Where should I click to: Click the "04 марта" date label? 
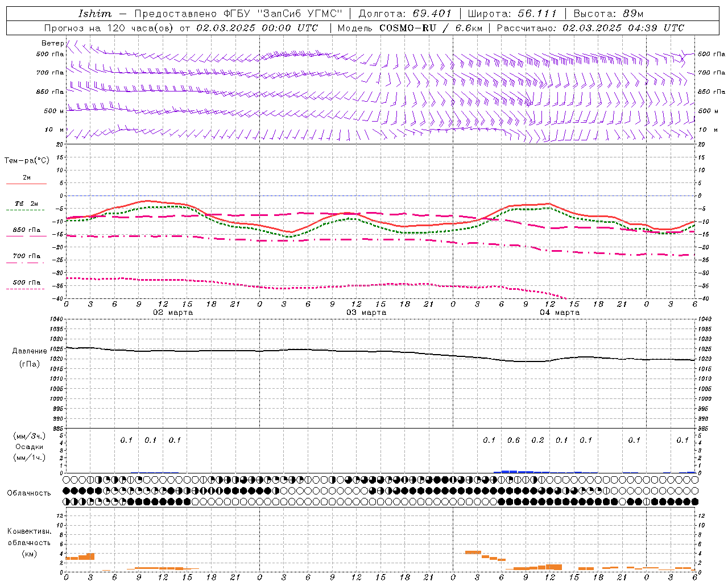pyautogui.click(x=560, y=313)
